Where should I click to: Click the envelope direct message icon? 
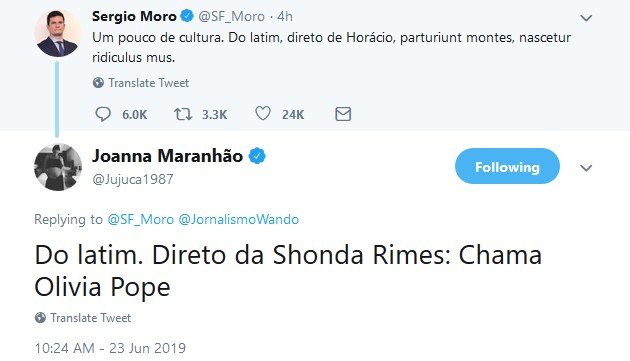343,114
